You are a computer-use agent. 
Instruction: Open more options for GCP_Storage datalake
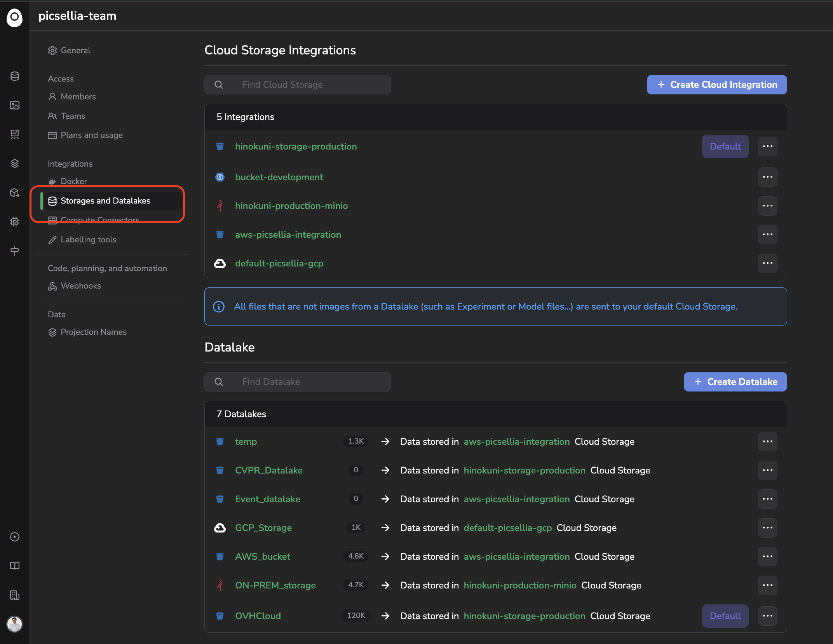pyautogui.click(x=768, y=528)
